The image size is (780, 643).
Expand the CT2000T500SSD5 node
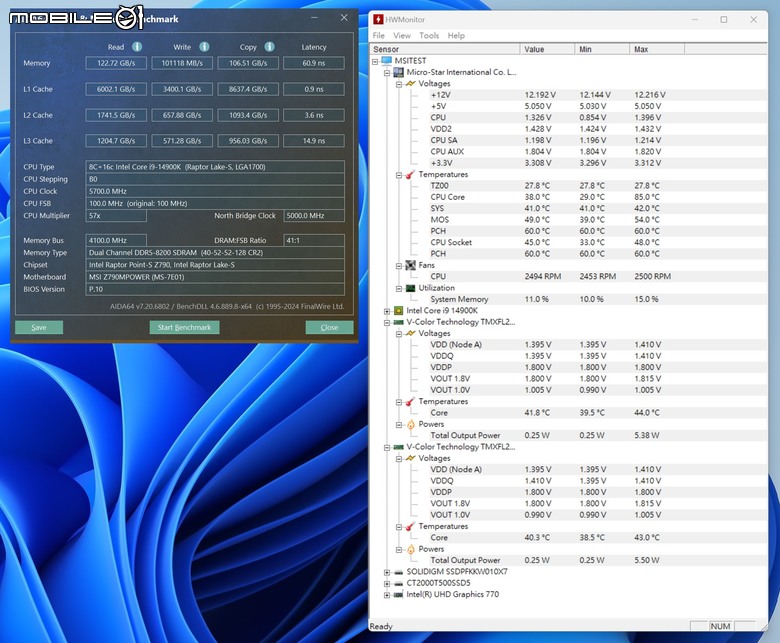(x=387, y=584)
